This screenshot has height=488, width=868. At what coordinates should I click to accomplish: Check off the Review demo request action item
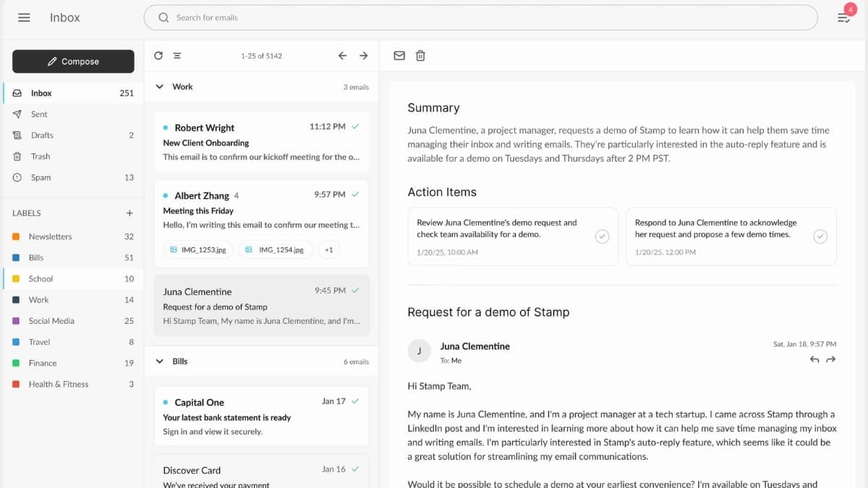[x=602, y=236]
